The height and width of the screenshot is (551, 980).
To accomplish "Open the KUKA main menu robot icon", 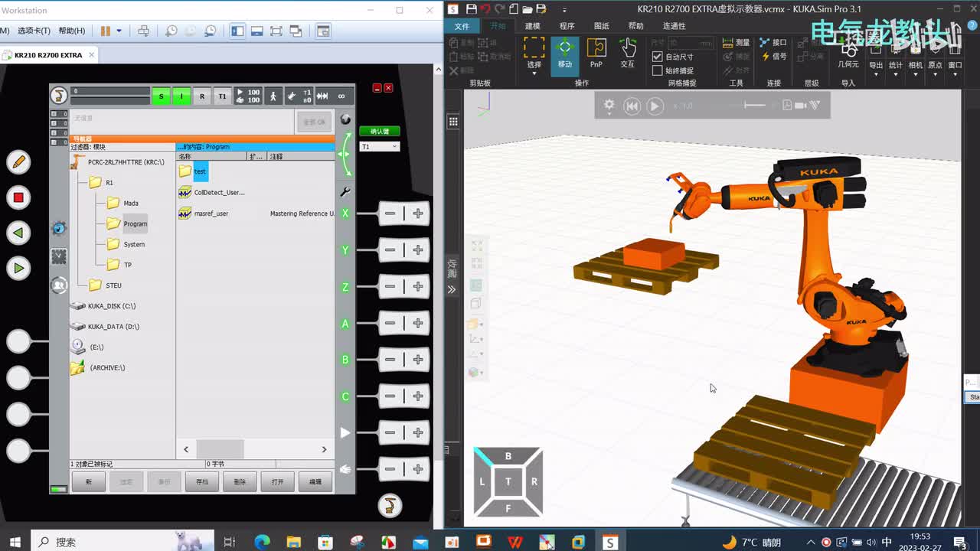I will click(59, 96).
